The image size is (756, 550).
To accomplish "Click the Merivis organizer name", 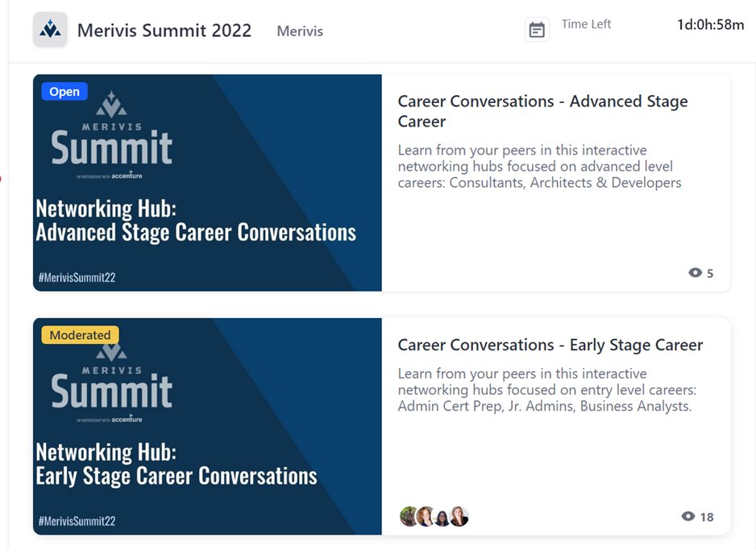I will (300, 31).
